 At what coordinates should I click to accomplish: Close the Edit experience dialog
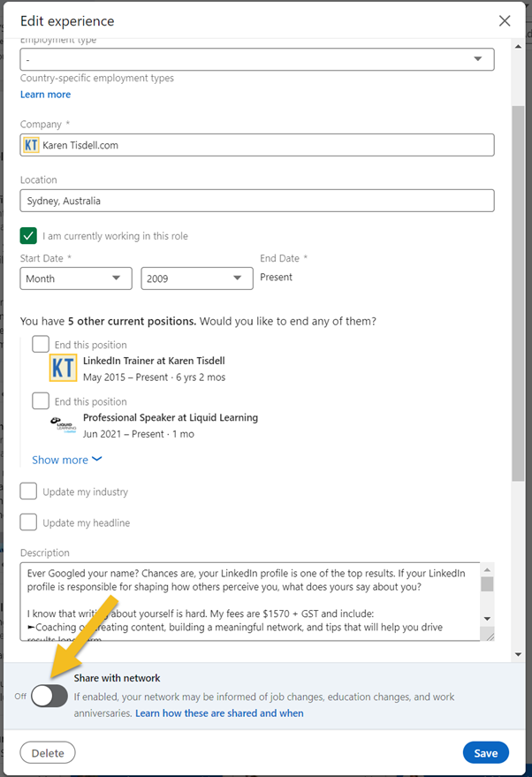click(x=505, y=21)
